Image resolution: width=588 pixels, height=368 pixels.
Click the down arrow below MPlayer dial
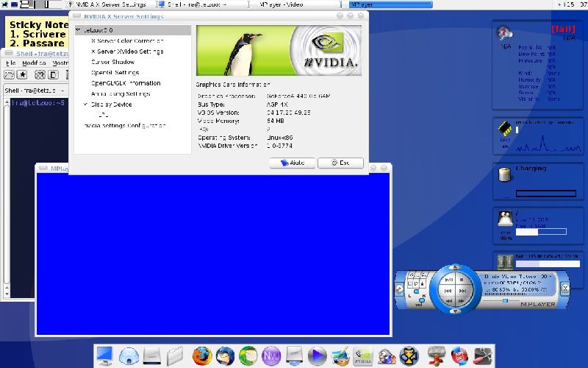(x=455, y=311)
